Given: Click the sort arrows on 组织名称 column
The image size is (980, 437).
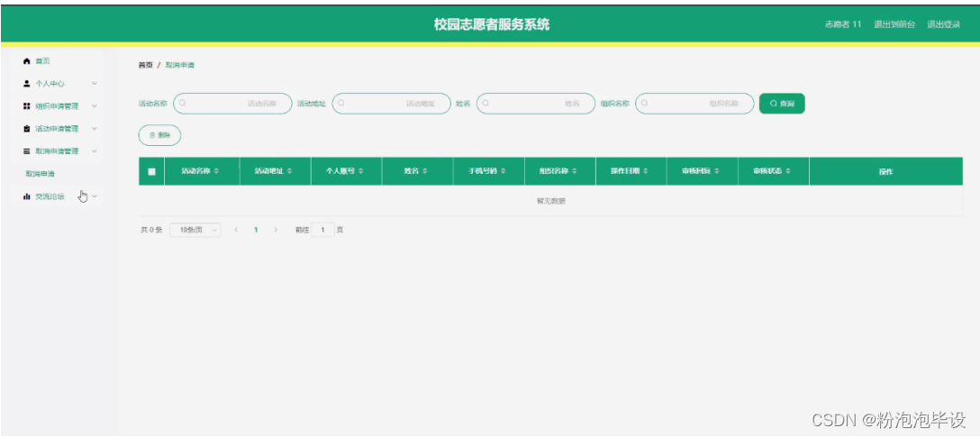Looking at the screenshot, I should tap(575, 171).
